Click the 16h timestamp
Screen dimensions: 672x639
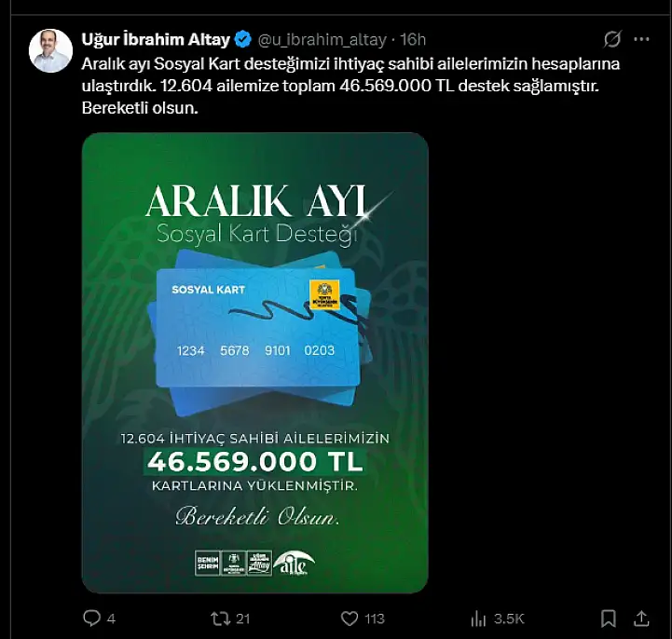(413, 39)
